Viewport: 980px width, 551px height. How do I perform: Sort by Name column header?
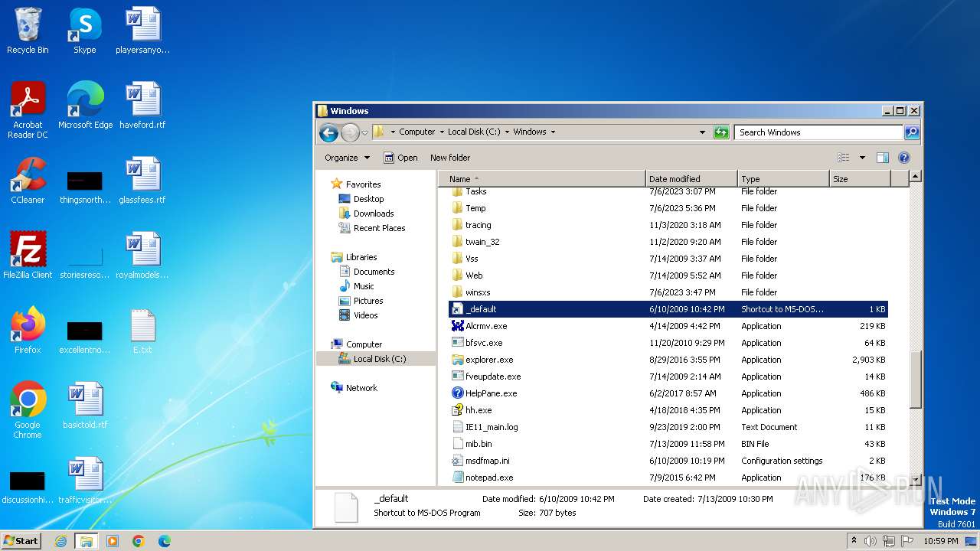(x=542, y=178)
